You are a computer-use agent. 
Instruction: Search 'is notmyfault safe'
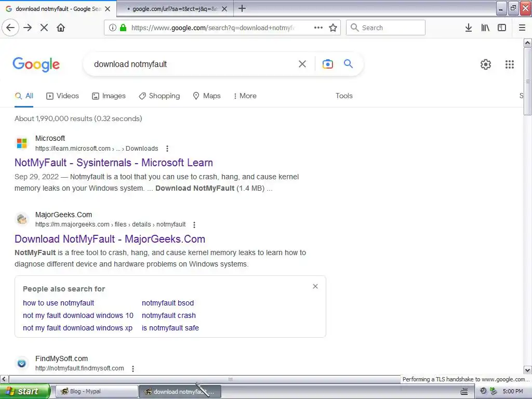click(x=170, y=328)
